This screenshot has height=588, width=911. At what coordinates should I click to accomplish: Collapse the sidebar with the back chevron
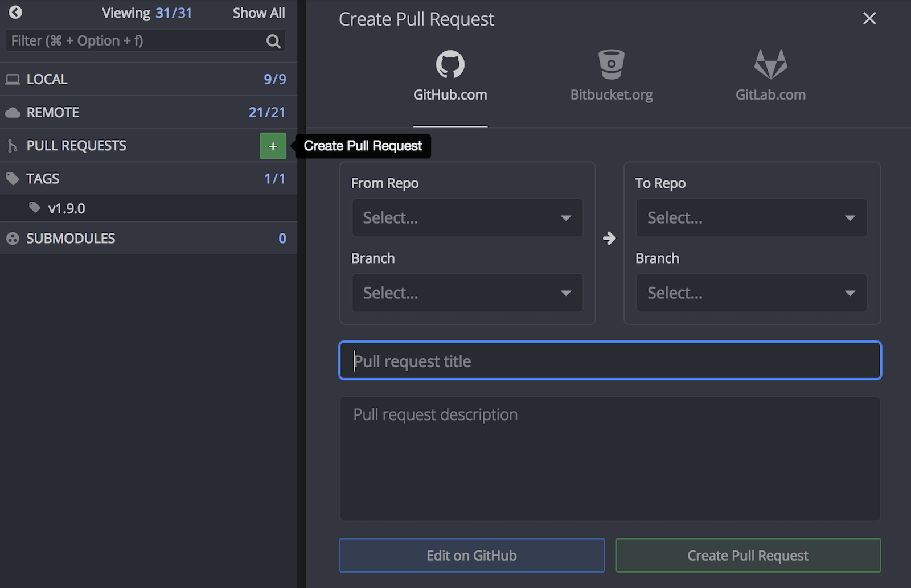15,12
